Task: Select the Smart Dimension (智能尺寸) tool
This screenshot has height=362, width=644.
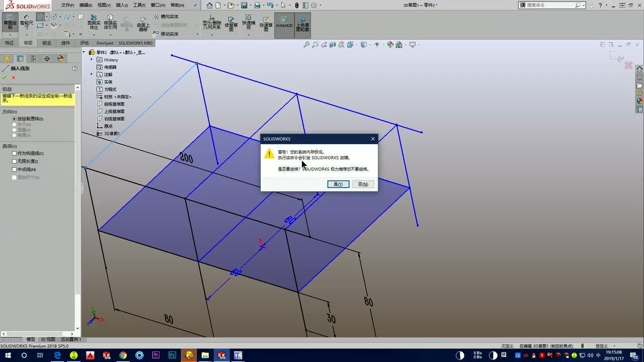Action: [x=27, y=21]
